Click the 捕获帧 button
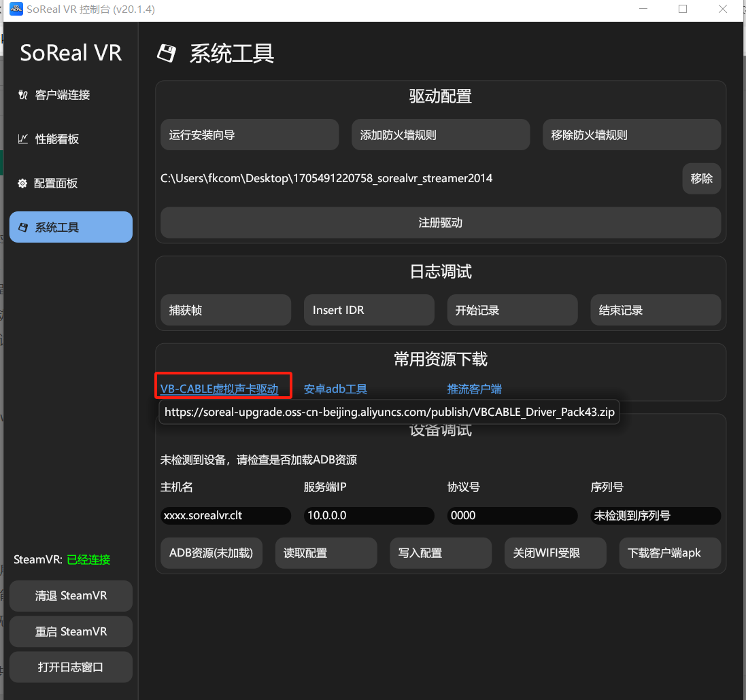The image size is (746, 700). point(226,310)
